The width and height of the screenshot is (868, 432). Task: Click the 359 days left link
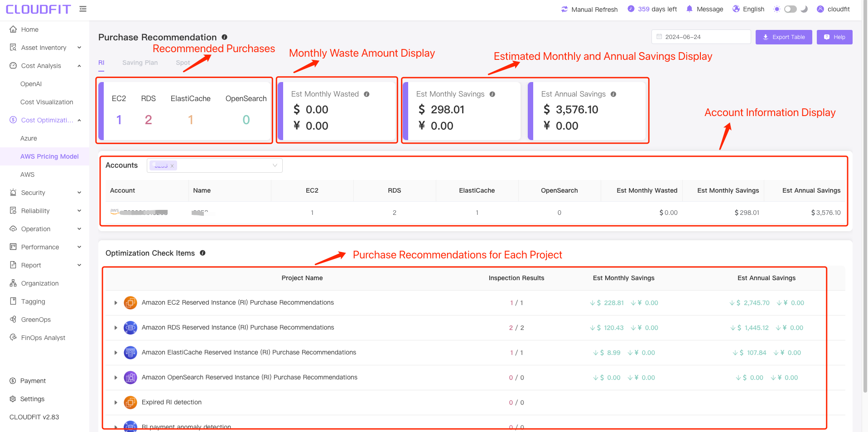coord(652,9)
